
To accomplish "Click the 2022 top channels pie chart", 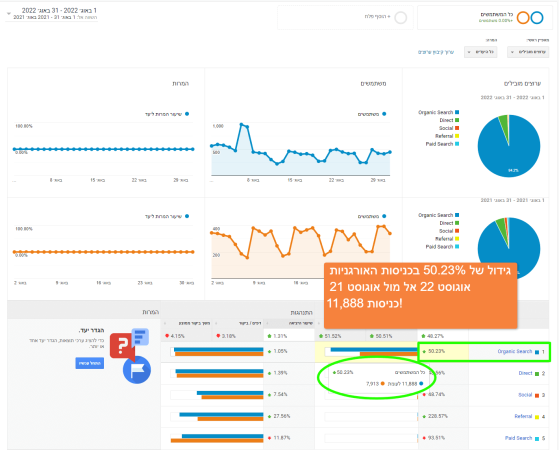I will (x=509, y=145).
